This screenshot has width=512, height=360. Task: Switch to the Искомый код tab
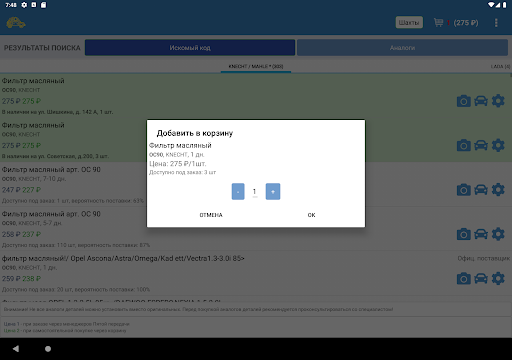click(190, 48)
